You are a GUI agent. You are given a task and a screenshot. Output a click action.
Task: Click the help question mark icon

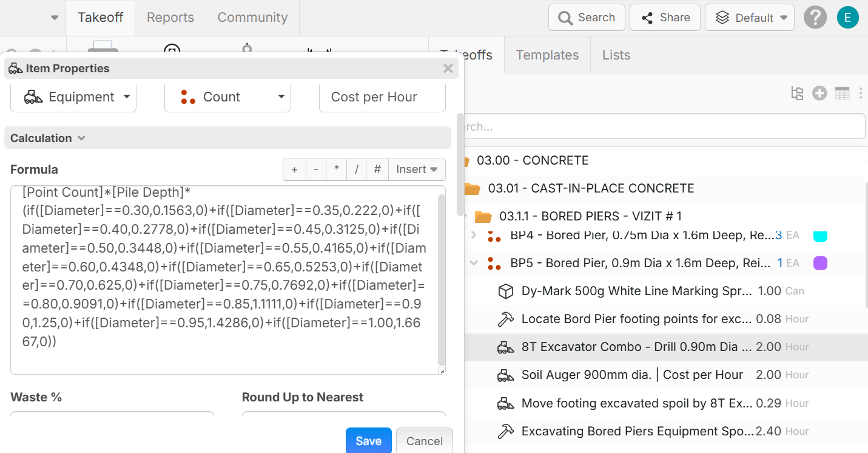[815, 18]
